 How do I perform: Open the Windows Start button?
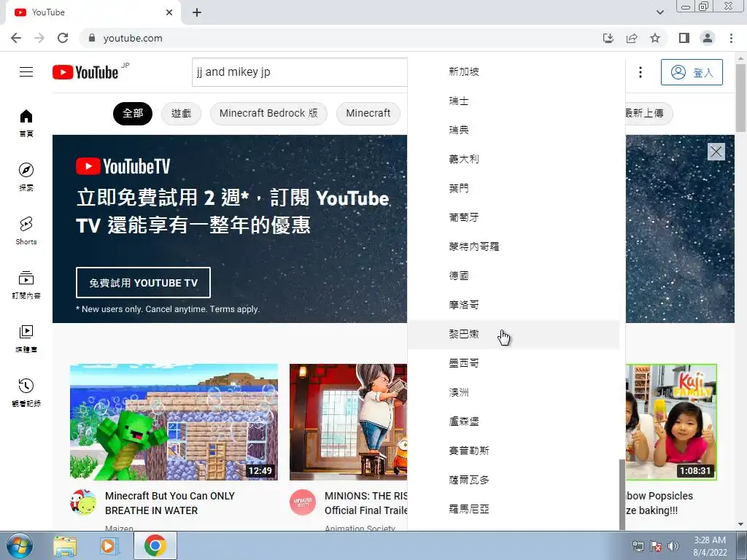point(19,545)
